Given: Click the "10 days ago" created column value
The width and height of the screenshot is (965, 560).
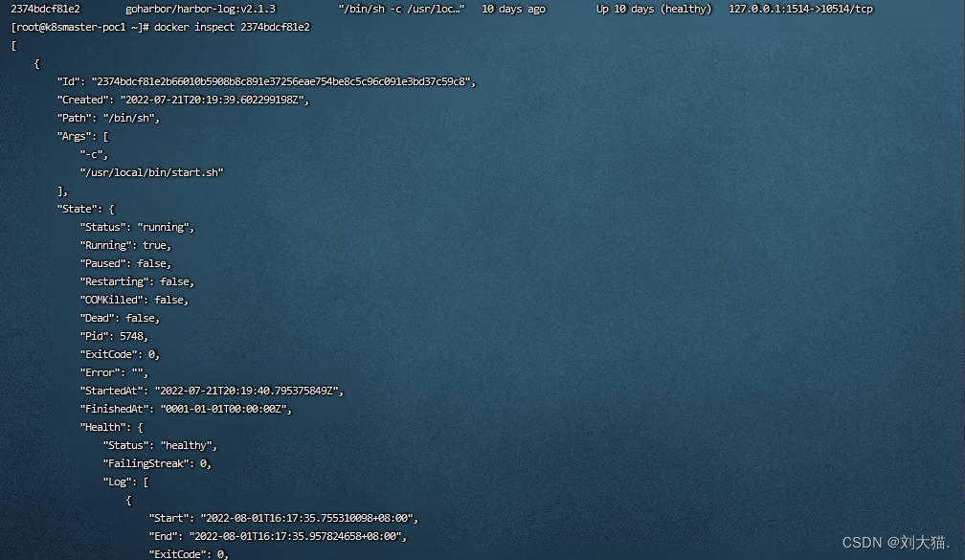Looking at the screenshot, I should tap(513, 10).
